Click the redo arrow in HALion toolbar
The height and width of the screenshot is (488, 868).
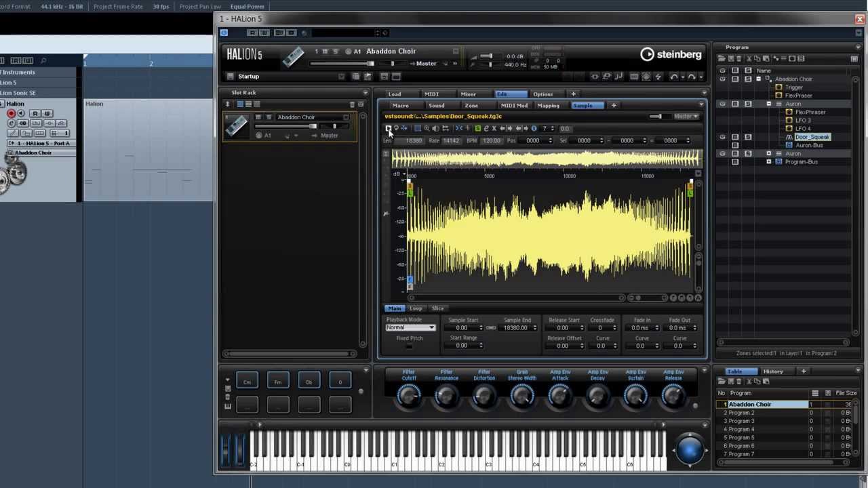(x=692, y=77)
